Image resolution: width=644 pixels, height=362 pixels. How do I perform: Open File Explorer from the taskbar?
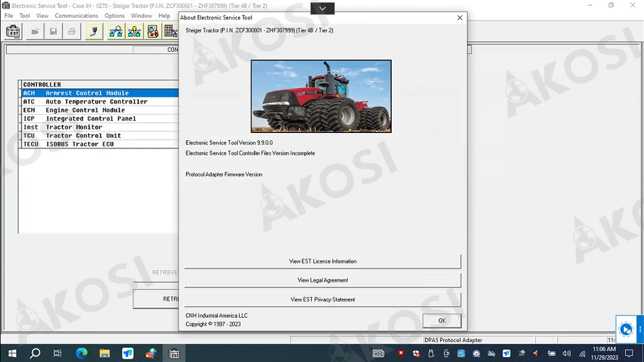(105, 353)
